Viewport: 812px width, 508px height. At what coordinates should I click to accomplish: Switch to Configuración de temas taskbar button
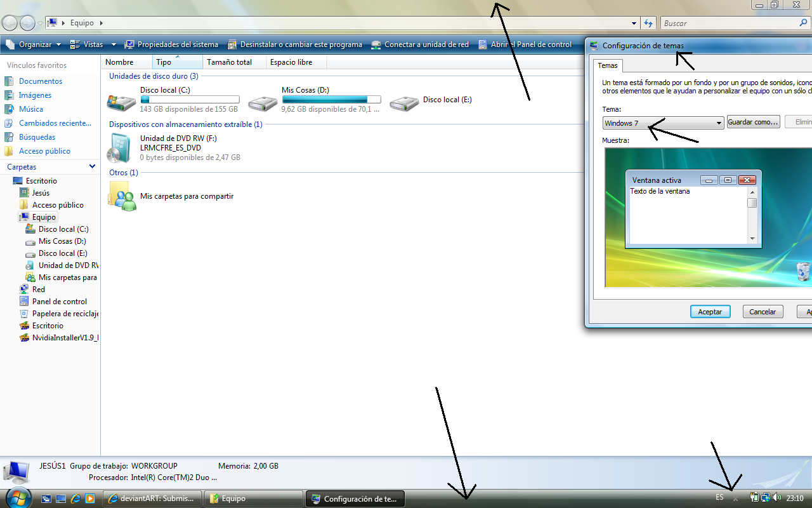pyautogui.click(x=355, y=498)
